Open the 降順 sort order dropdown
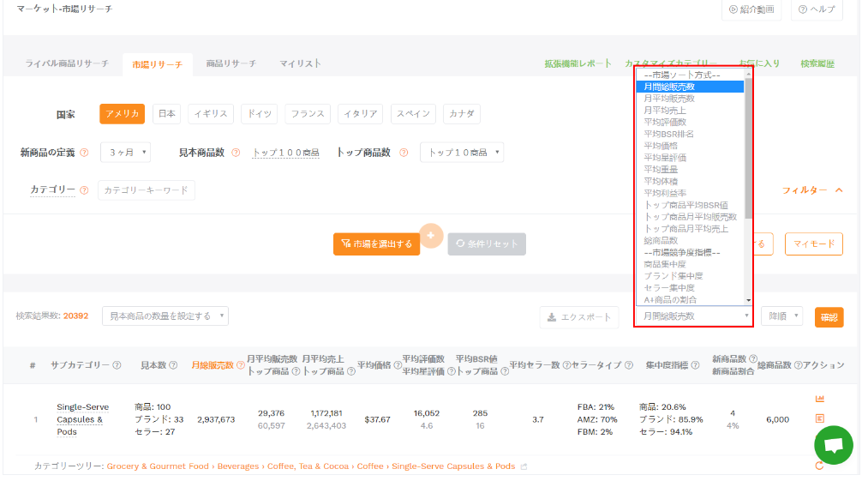868x481 pixels. point(781,316)
